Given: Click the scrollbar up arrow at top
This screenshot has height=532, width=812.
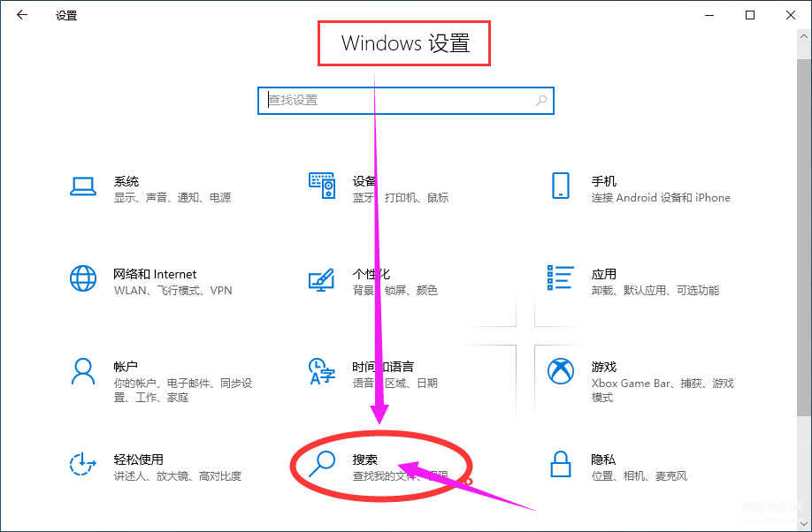Looking at the screenshot, I should tap(804, 37).
